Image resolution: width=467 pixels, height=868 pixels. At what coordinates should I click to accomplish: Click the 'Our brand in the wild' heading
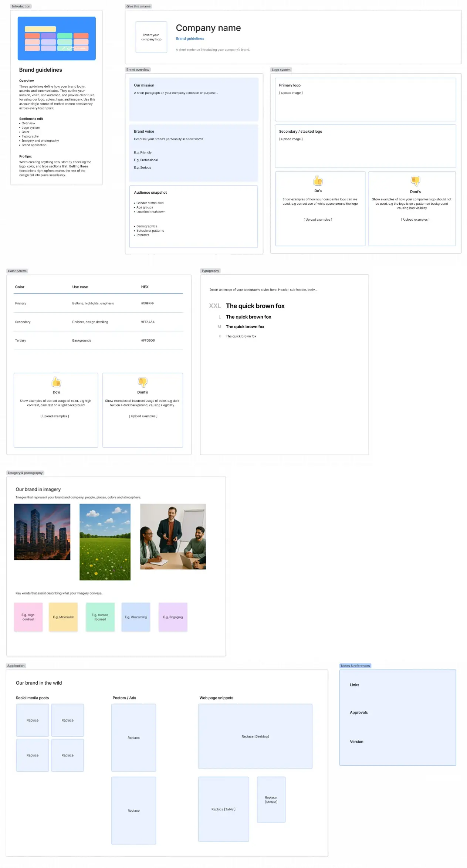tap(39, 683)
